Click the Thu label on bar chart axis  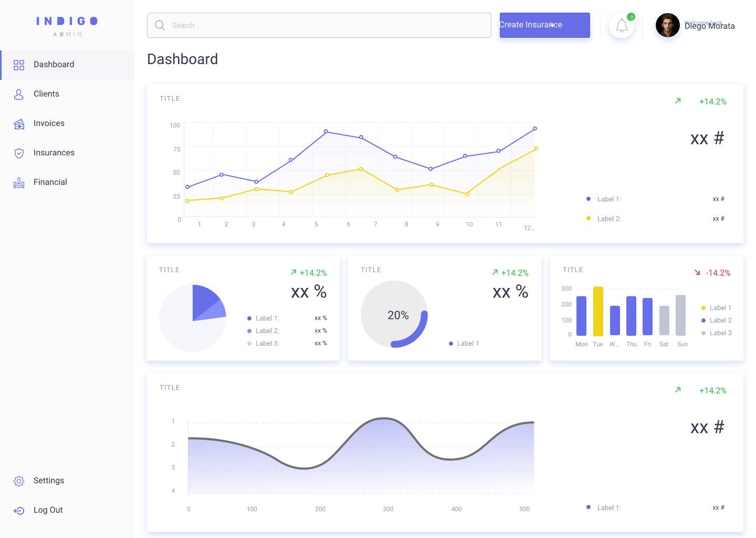632,344
